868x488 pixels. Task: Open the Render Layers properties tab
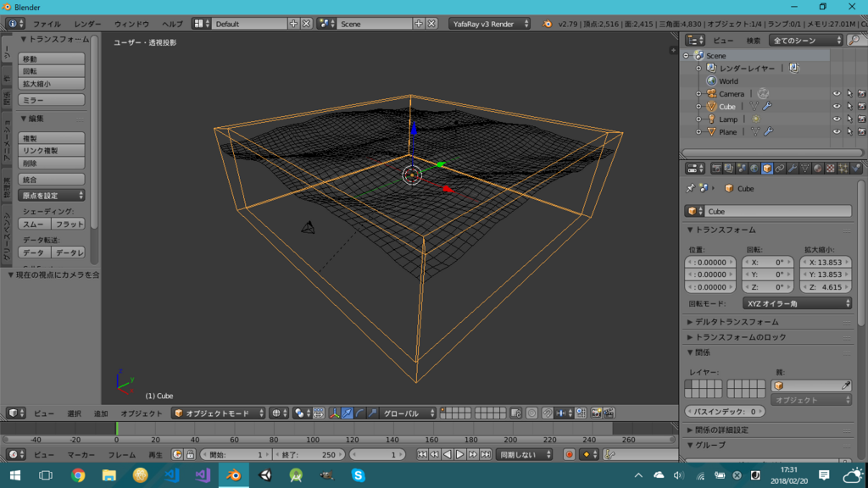tap(728, 169)
